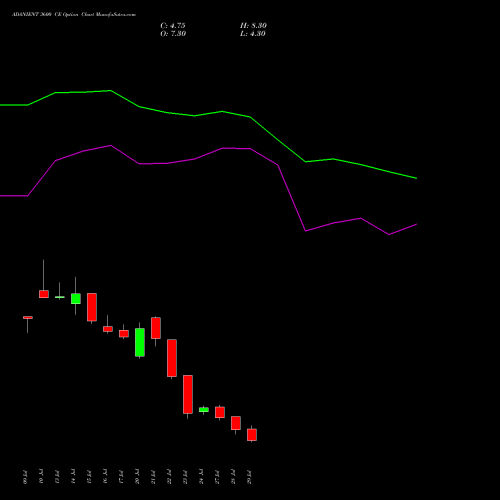Select the 24 Jul date label
This screenshot has width=500, height=500.
click(x=201, y=477)
